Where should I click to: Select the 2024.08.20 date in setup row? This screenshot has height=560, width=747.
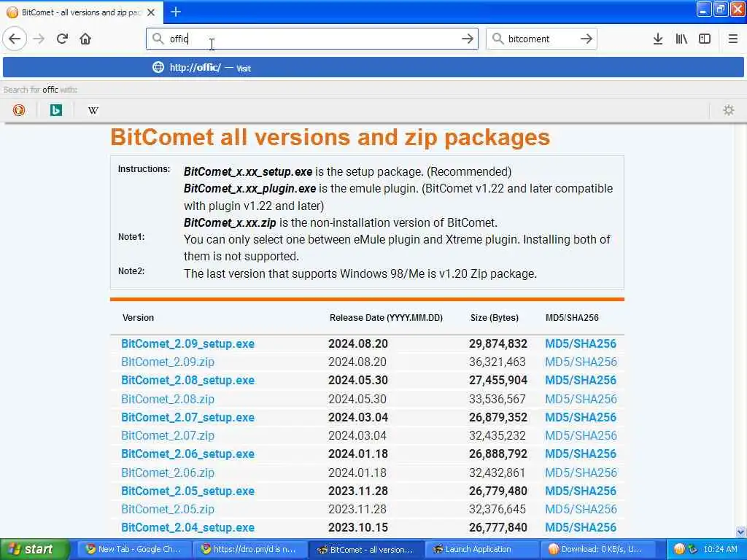(357, 344)
